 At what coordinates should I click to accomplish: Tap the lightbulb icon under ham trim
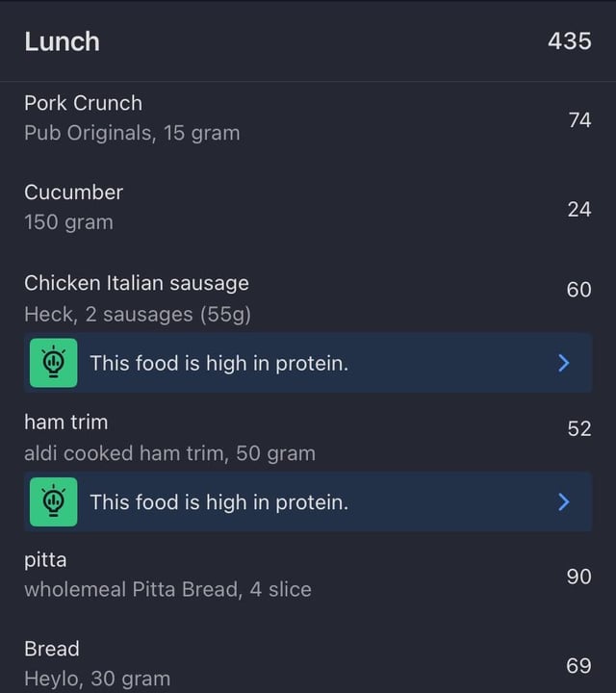(x=54, y=501)
